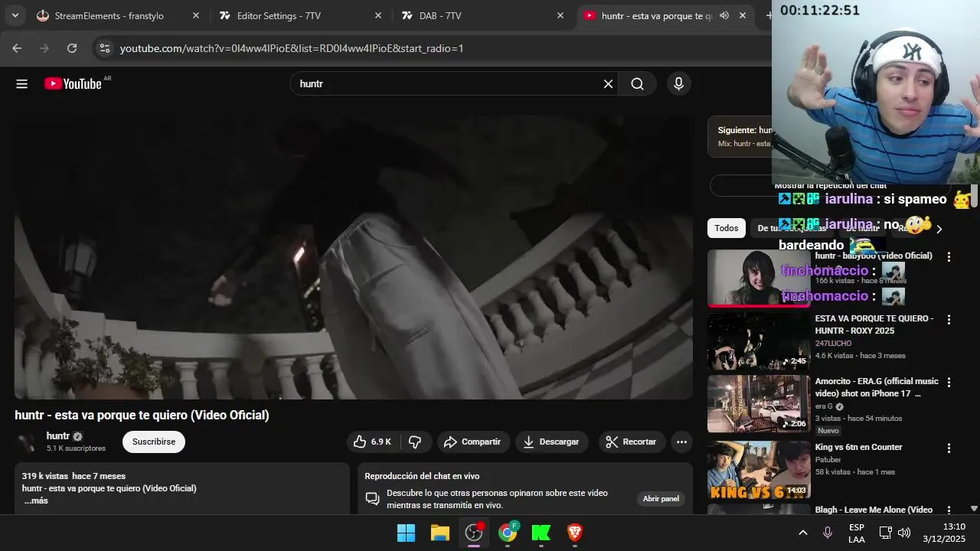Select the Todos filter chip
The image size is (980, 551).
[727, 228]
